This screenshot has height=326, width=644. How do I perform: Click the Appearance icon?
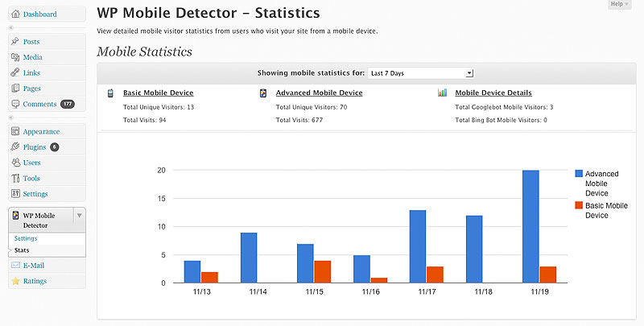15,131
